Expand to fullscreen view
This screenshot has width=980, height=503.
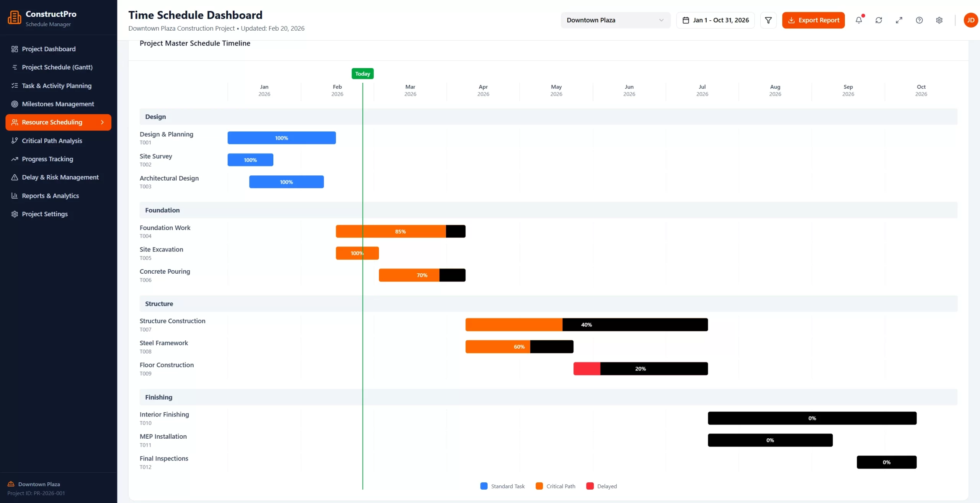tap(899, 20)
